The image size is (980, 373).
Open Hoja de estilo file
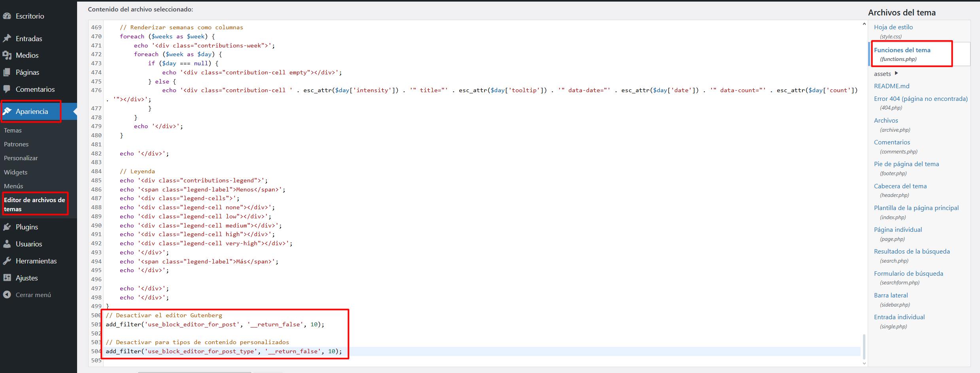click(x=893, y=27)
